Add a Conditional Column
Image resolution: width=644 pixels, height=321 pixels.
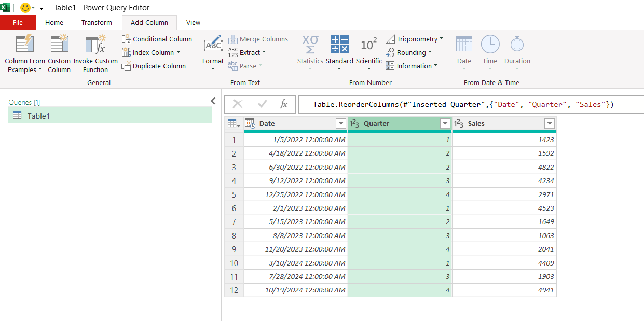[x=157, y=39]
